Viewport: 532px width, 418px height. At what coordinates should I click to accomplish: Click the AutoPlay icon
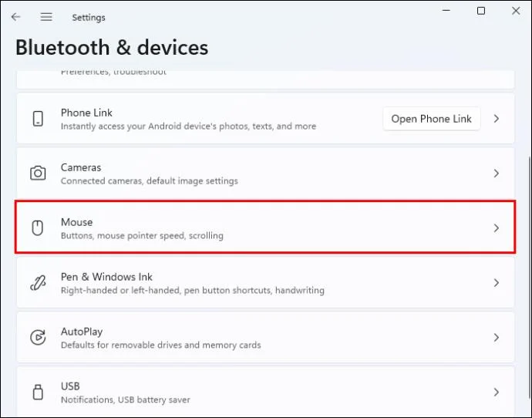[38, 337]
